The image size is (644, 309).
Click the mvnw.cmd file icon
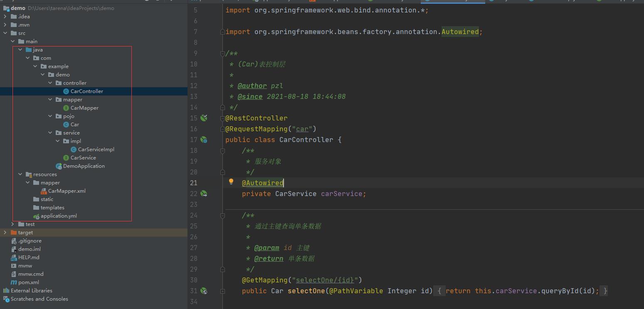[x=14, y=274]
